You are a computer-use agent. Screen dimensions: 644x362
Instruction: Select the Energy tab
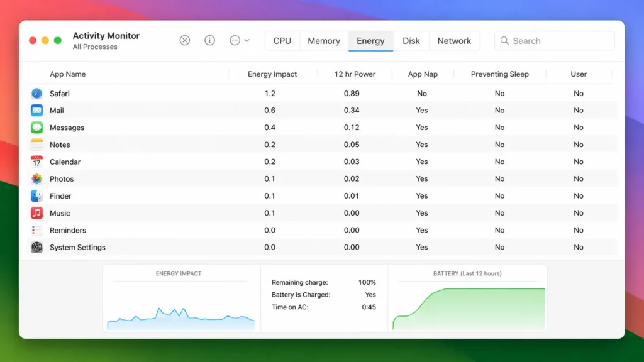point(370,41)
